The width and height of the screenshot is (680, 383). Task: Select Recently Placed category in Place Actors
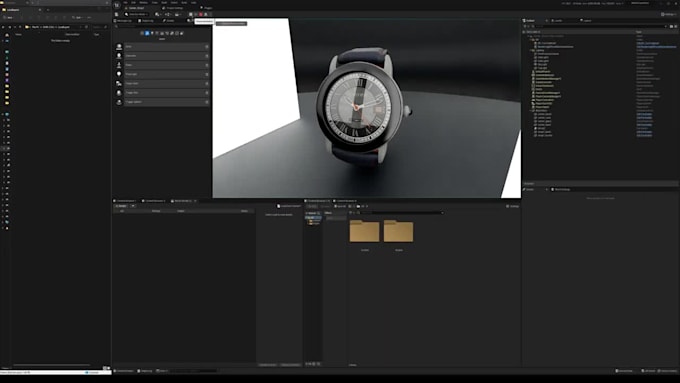coord(142,33)
